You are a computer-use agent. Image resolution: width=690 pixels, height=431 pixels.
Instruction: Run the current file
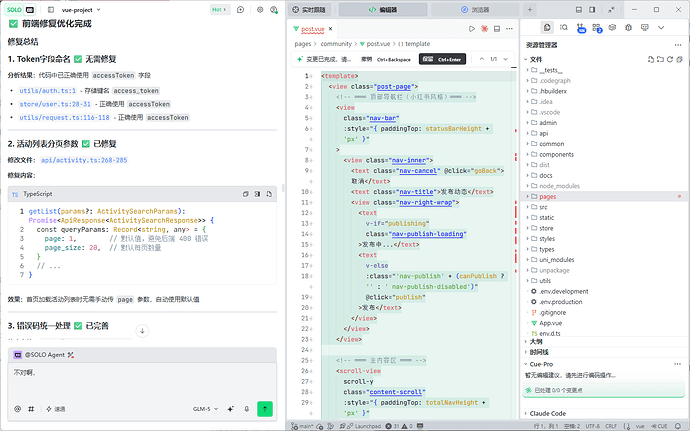[x=472, y=29]
